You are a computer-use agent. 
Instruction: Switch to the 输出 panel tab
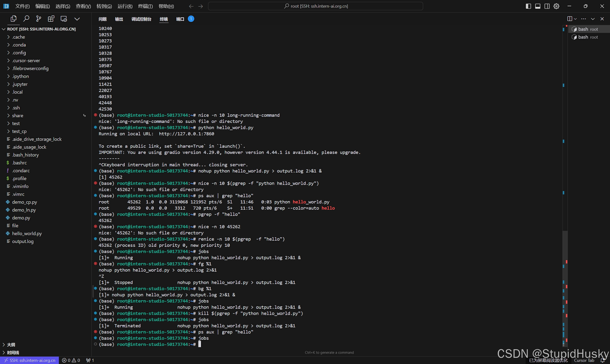(119, 19)
